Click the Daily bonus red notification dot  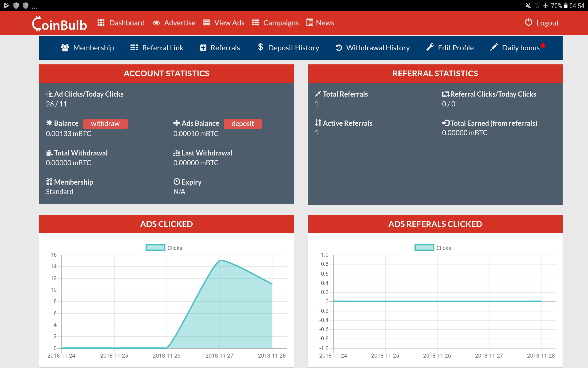click(543, 46)
